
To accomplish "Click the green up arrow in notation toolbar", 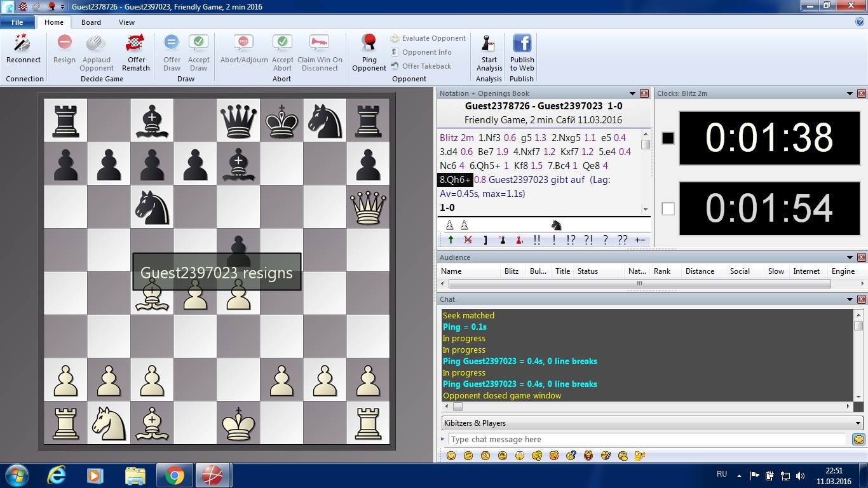I will 451,240.
